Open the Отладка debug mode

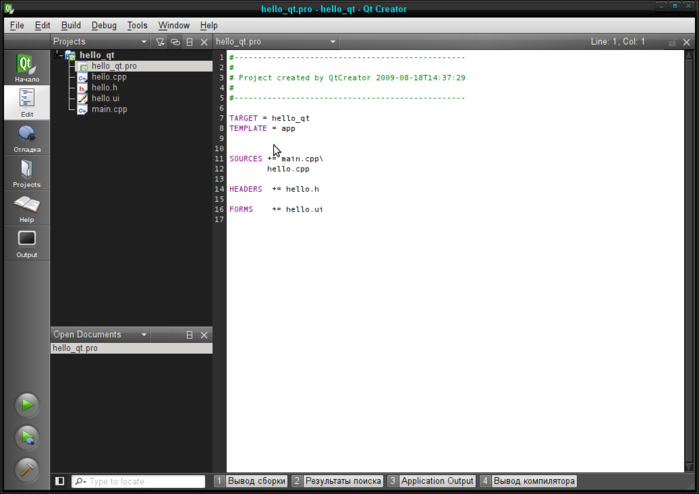[27, 138]
